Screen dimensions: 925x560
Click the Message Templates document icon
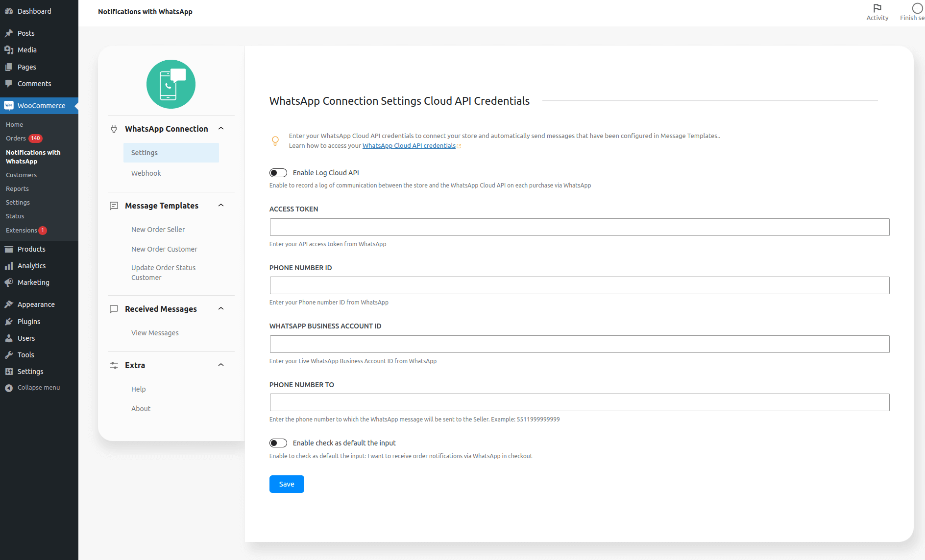click(x=114, y=206)
